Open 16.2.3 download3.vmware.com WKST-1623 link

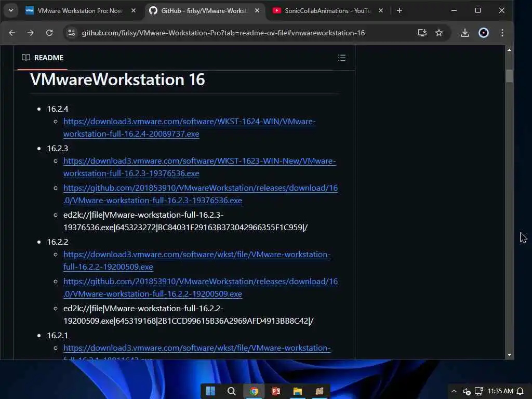click(x=199, y=167)
